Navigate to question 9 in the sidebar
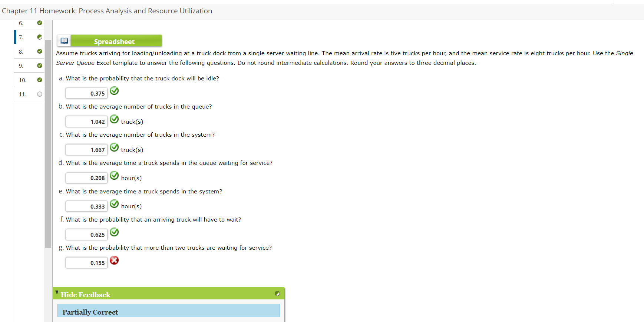The image size is (644, 322). [21, 66]
